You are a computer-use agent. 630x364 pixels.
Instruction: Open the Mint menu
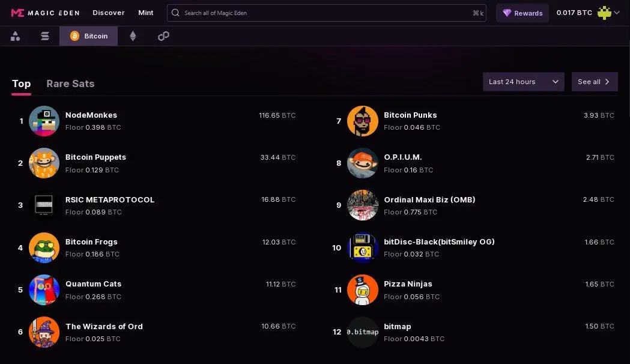145,13
